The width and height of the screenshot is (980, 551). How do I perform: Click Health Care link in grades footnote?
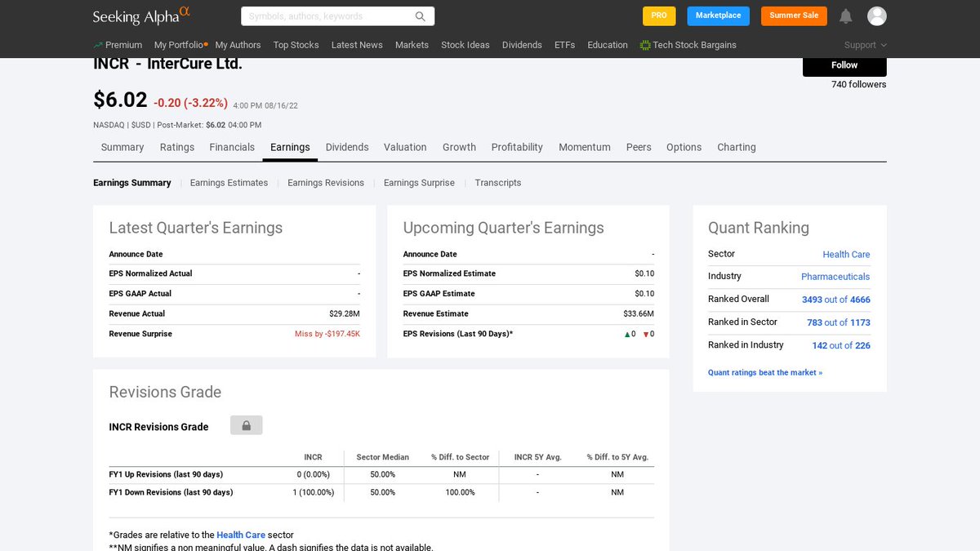[241, 535]
